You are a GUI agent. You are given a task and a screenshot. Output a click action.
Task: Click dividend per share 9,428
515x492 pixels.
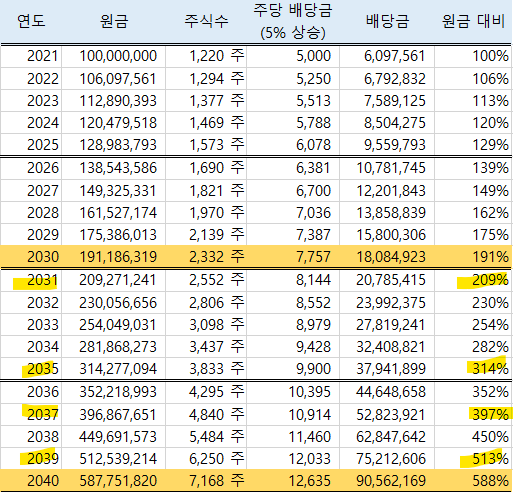(314, 347)
